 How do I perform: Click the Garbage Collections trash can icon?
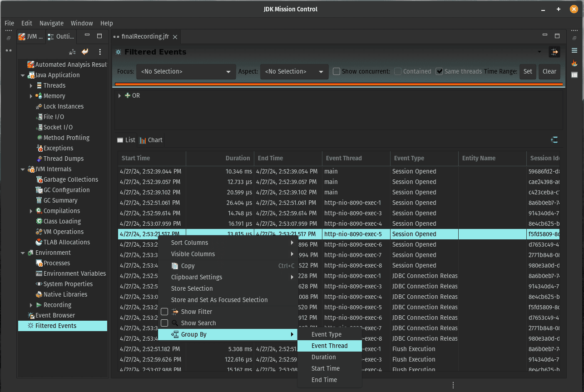click(40, 179)
